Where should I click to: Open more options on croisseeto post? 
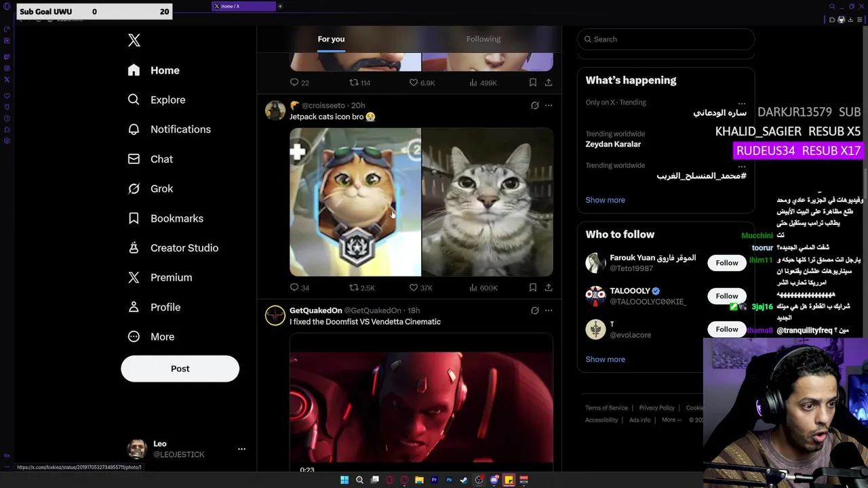click(549, 106)
